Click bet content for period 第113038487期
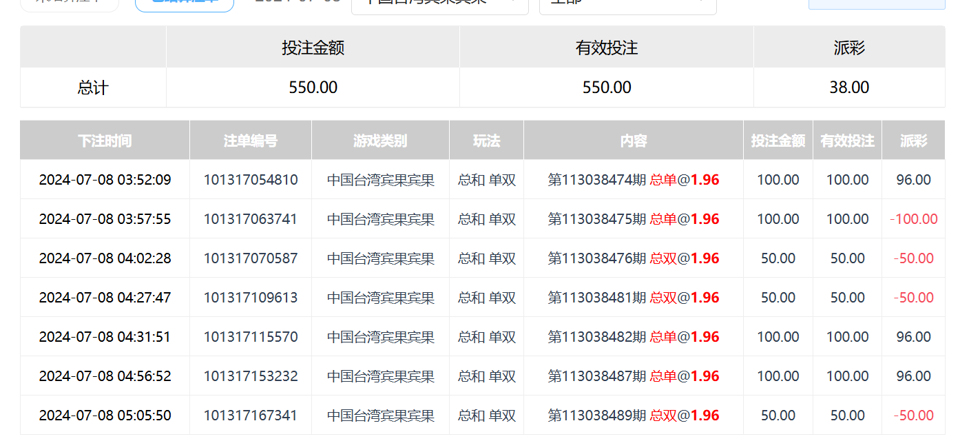Image resolution: width=980 pixels, height=441 pixels. click(x=633, y=376)
